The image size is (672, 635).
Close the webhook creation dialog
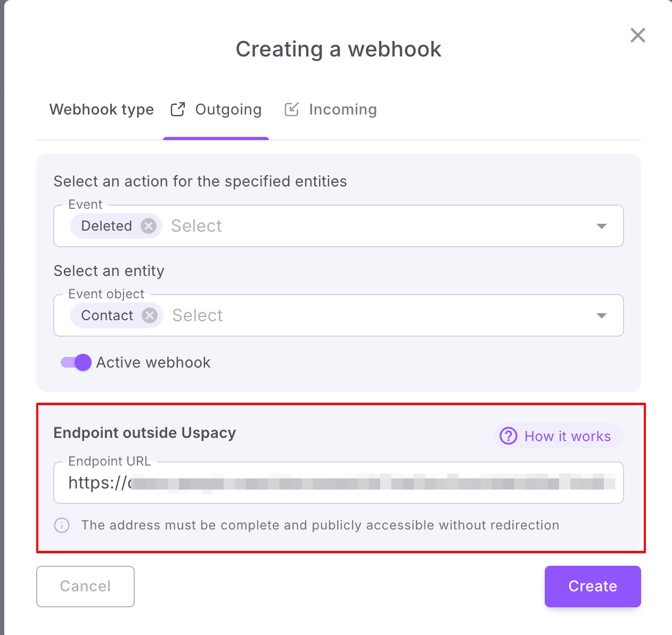click(637, 36)
